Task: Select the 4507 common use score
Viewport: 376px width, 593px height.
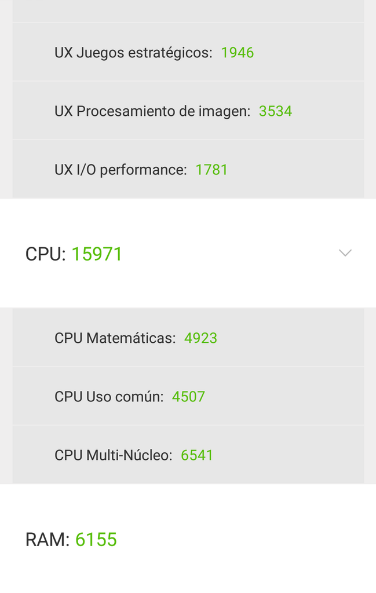Action: (188, 397)
